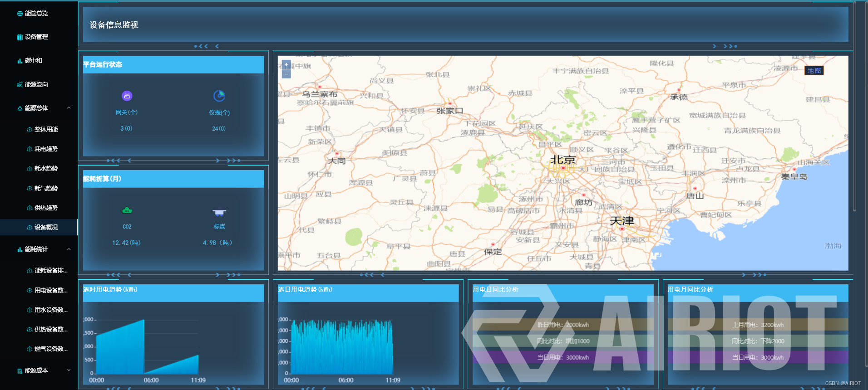
Task: Click the 上月用电: 3200kwh row
Action: click(x=758, y=325)
